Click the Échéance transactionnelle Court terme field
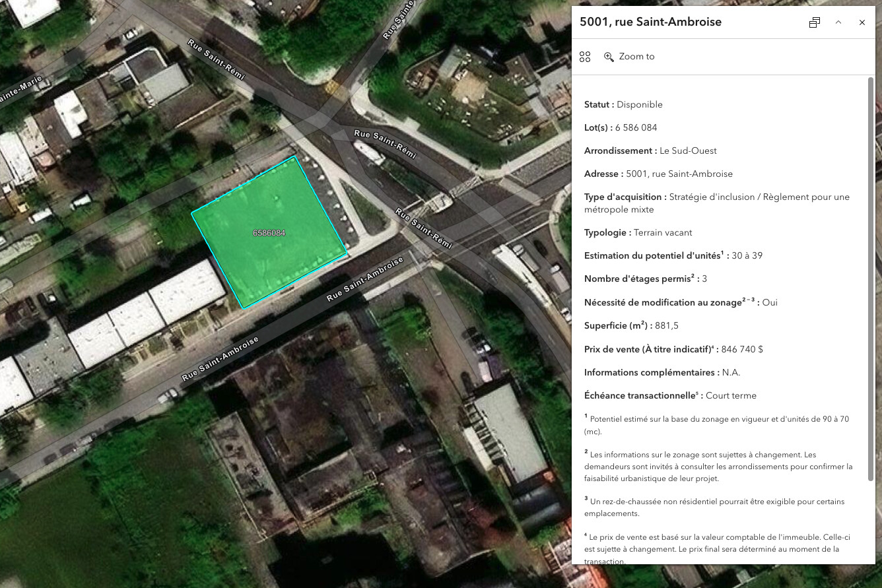This screenshot has width=882, height=588. (x=670, y=395)
